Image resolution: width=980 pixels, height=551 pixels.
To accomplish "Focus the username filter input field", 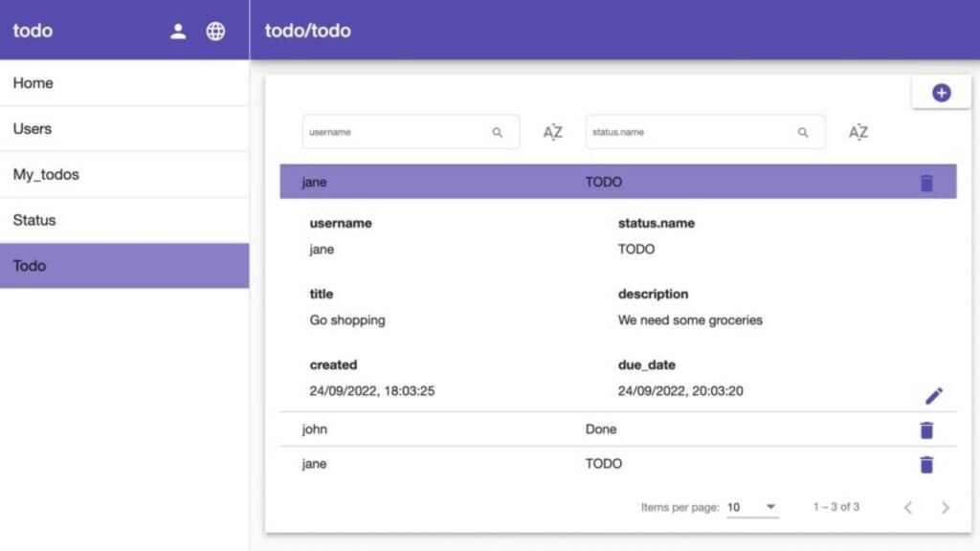I will click(x=394, y=133).
